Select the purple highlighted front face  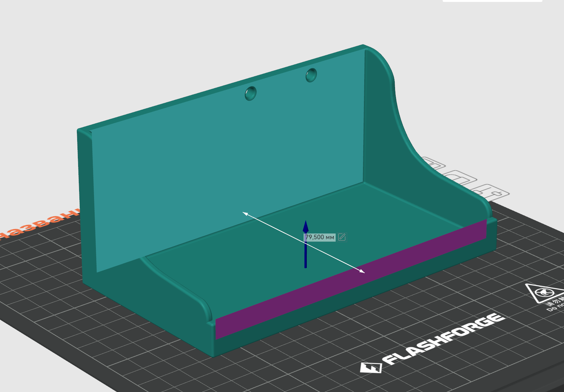pos(351,280)
